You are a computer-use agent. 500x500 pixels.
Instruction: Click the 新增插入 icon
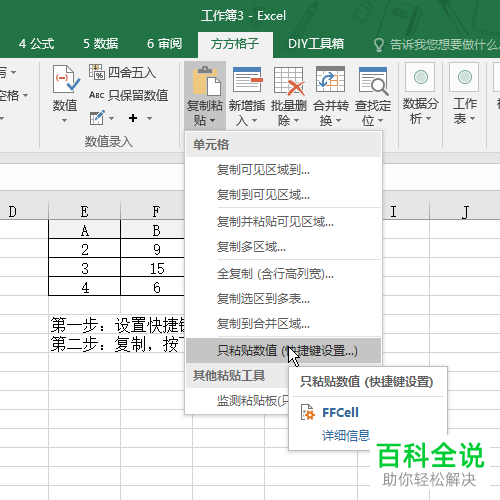tap(247, 80)
